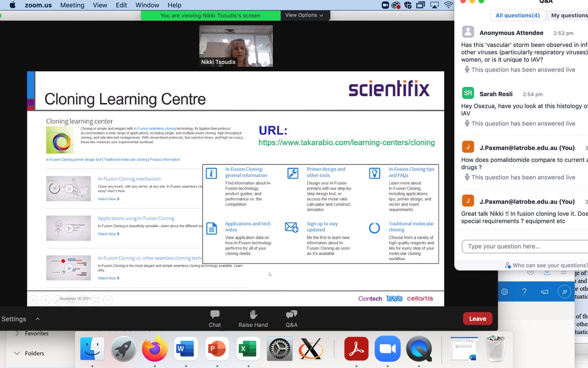Click the megaphone icon in background window
This screenshot has height=368, width=588.
click(544, 291)
